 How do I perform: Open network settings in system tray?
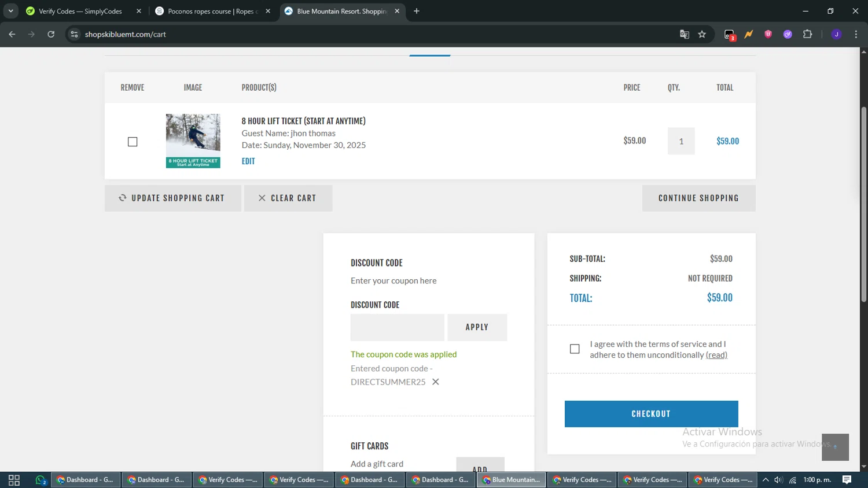click(x=793, y=480)
